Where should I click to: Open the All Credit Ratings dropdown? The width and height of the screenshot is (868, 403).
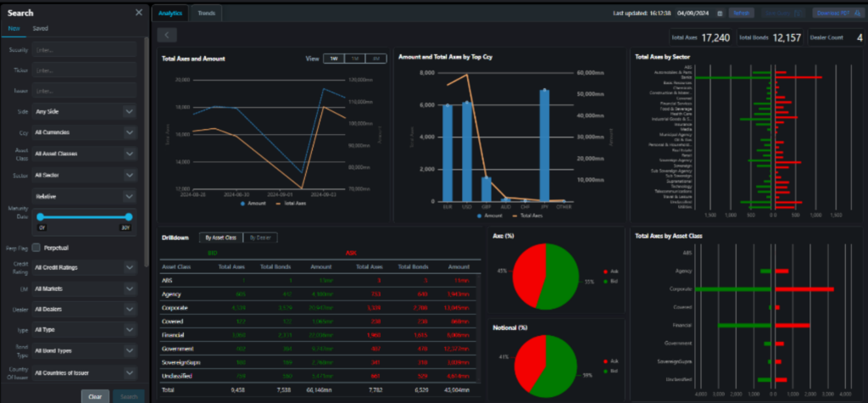(x=84, y=267)
